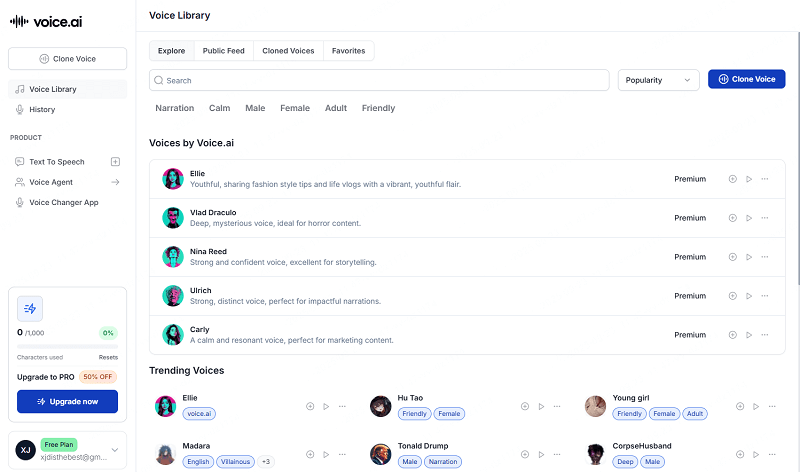The width and height of the screenshot is (800, 472).
Task: Add Hu Tao trending voice
Action: coord(525,407)
